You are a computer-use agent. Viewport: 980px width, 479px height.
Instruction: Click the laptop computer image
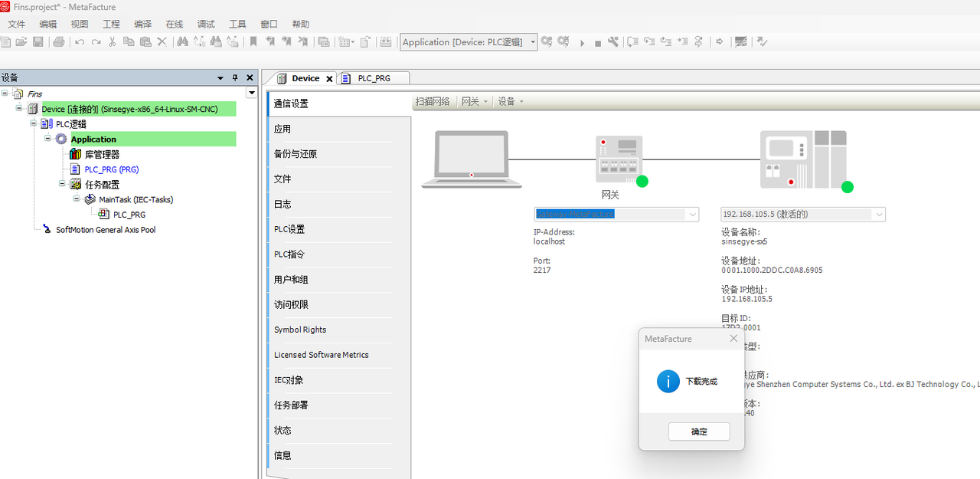[x=472, y=159]
